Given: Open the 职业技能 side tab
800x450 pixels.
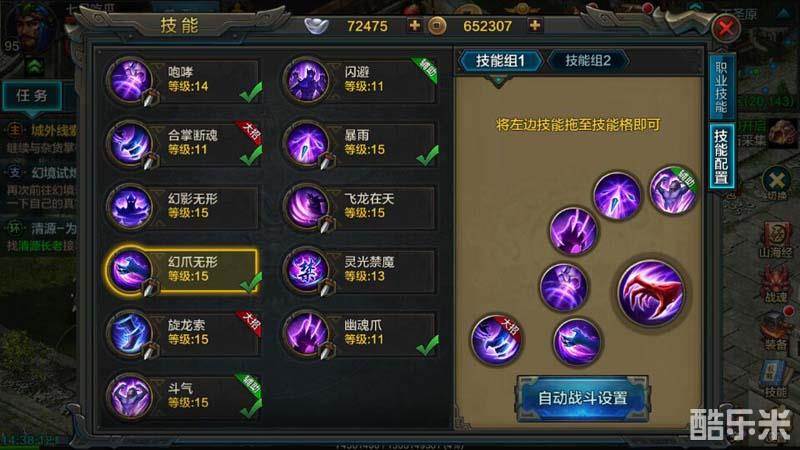Looking at the screenshot, I should (x=721, y=87).
